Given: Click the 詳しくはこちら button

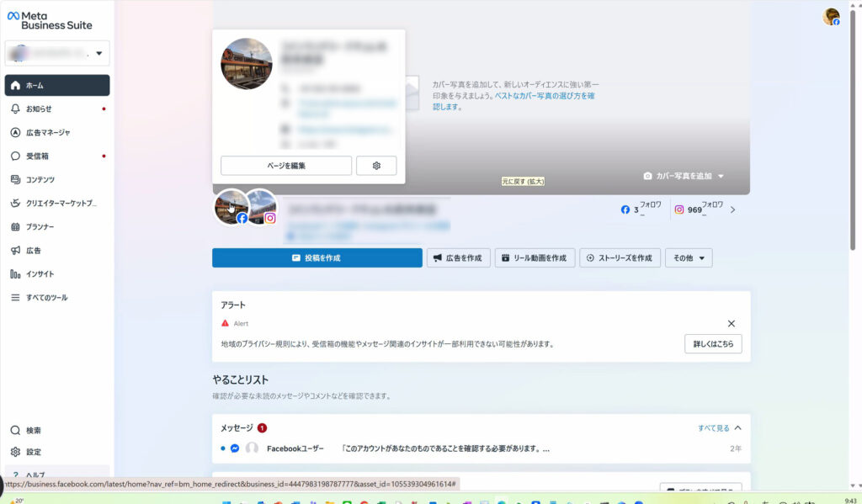Looking at the screenshot, I should point(712,344).
